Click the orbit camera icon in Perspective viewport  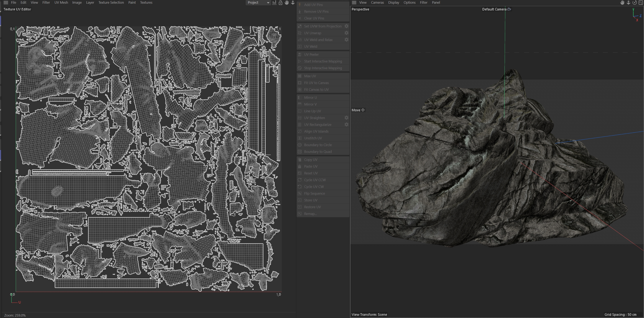(635, 2)
